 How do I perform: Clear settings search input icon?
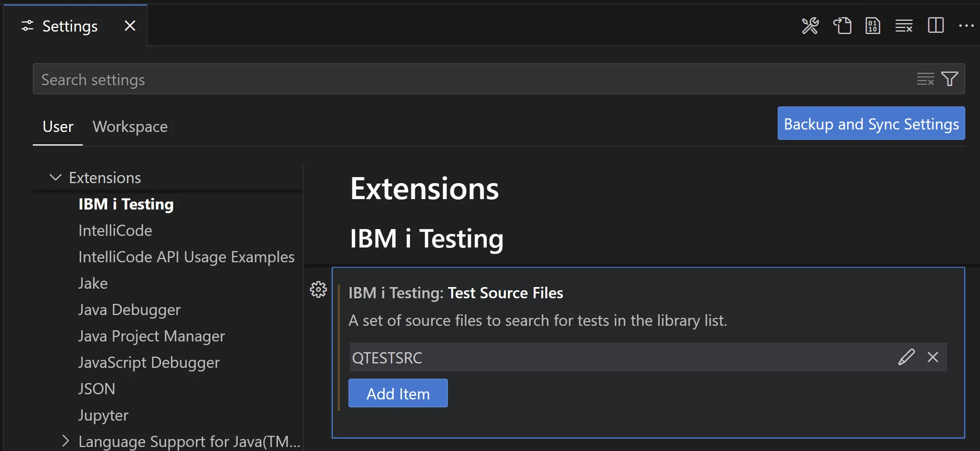pos(925,79)
